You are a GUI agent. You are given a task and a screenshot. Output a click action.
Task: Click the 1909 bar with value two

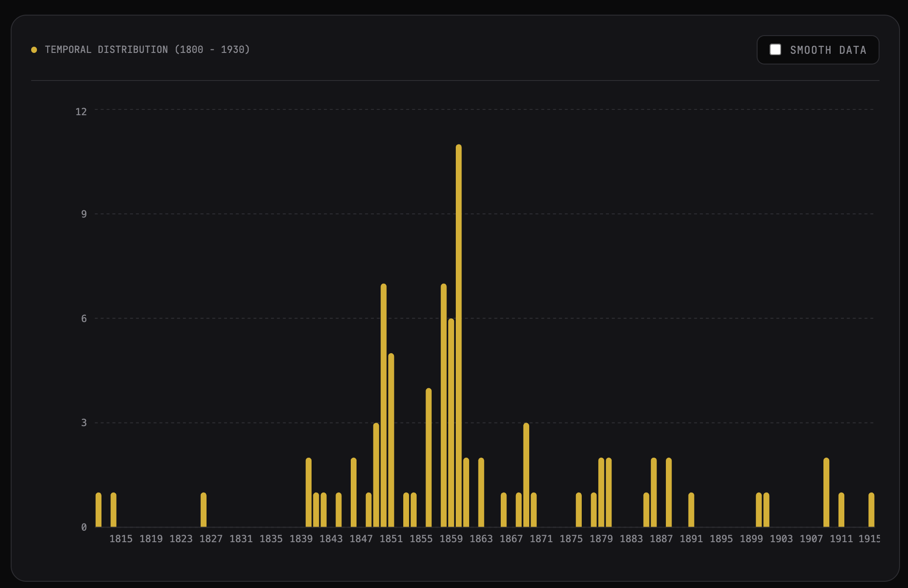(826, 493)
